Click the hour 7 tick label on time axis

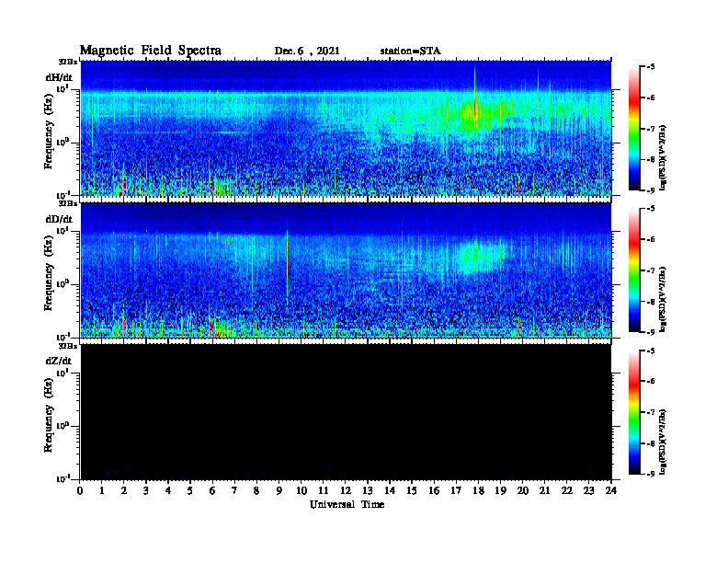click(234, 490)
